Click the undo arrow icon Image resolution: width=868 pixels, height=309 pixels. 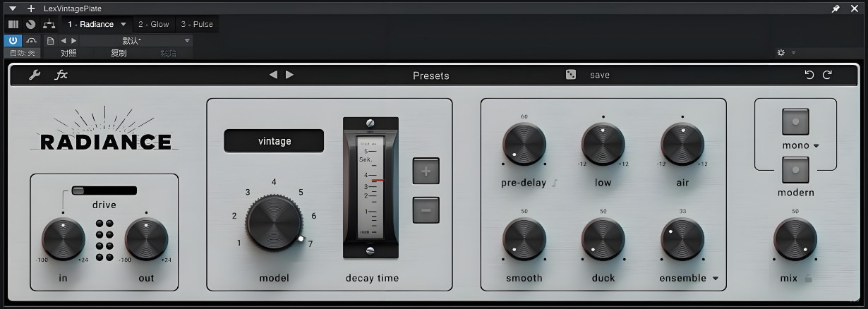tap(809, 75)
